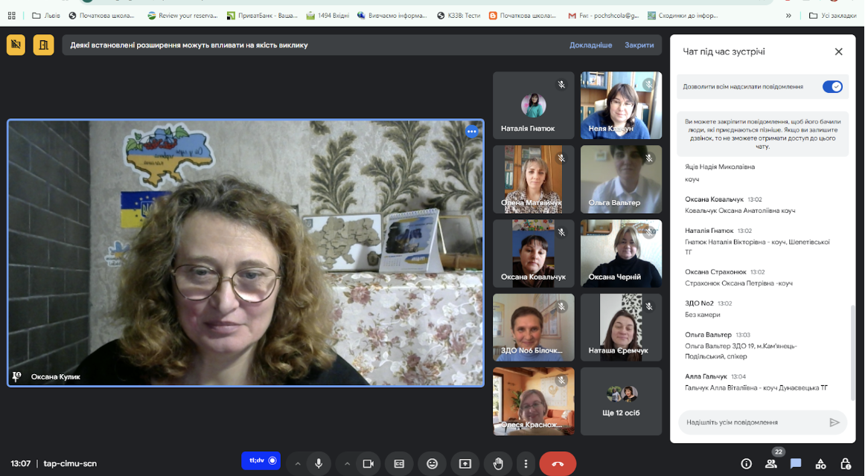Open the activities icon in bottom bar

click(820, 463)
